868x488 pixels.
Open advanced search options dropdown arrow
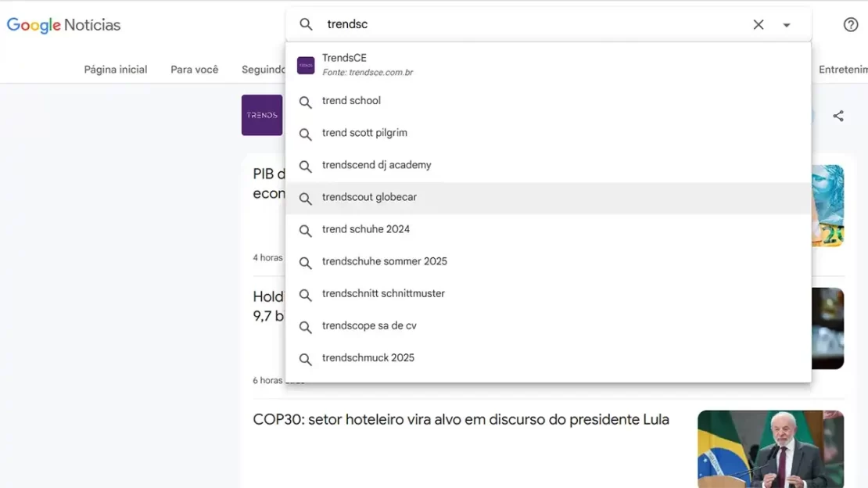(x=787, y=25)
